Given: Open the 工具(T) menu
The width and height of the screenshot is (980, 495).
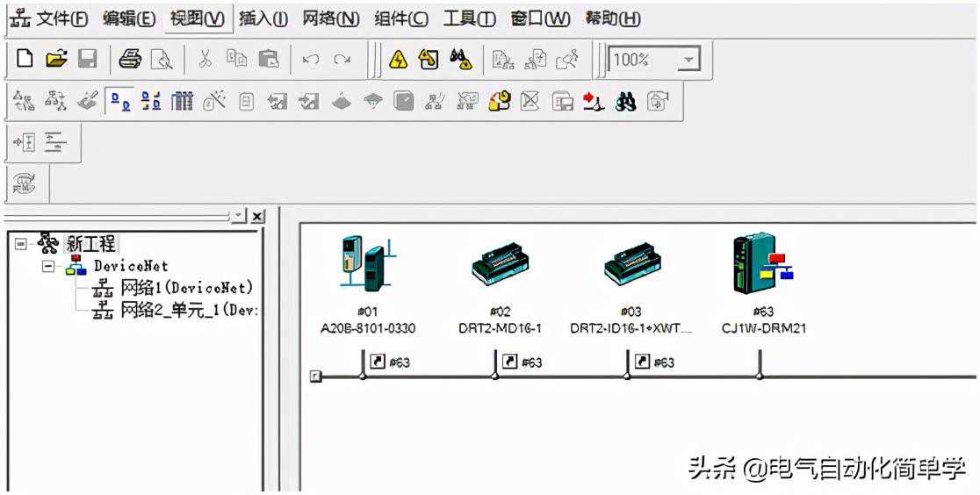Looking at the screenshot, I should (469, 18).
